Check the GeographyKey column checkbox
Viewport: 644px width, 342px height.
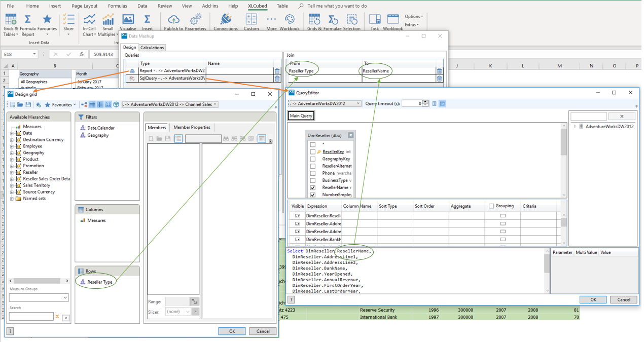(313, 159)
